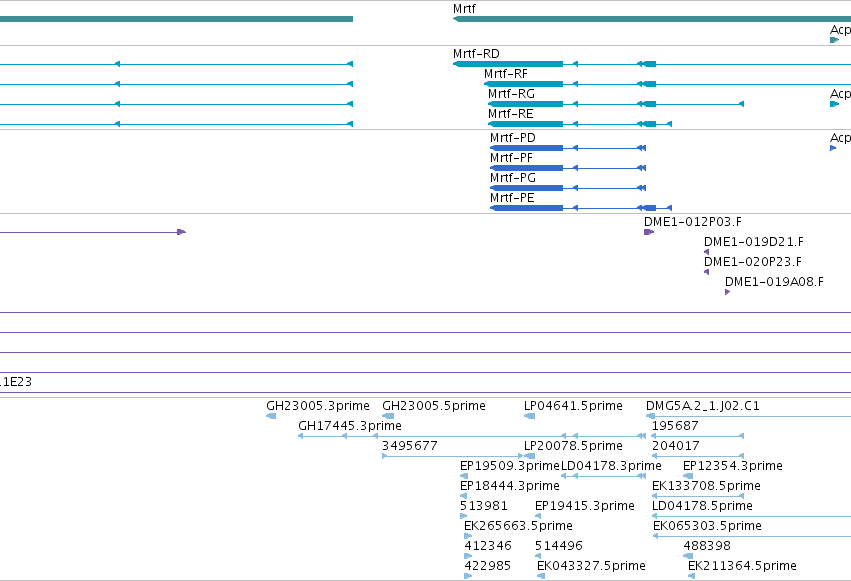
Task: Select the Mrtf-PE protein label
Action: point(512,198)
